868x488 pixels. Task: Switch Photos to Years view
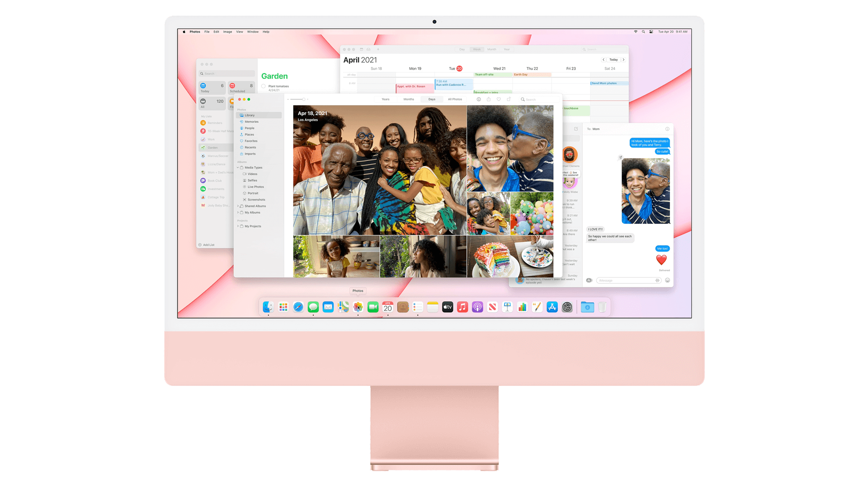tap(385, 99)
